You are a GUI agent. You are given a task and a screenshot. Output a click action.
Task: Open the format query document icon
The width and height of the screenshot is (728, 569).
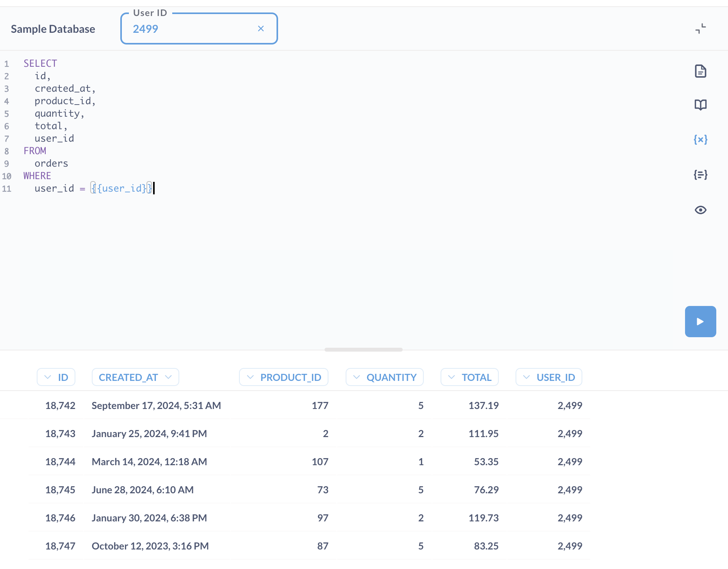tap(700, 71)
